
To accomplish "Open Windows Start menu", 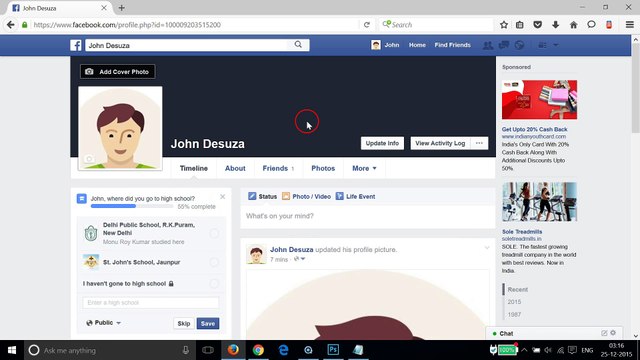I will pos(12,350).
